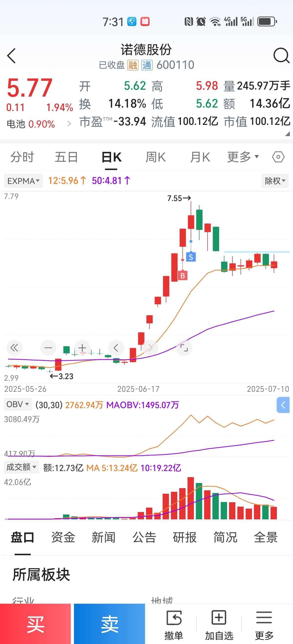Tap EXPMA 12:5.96 value

67,181
